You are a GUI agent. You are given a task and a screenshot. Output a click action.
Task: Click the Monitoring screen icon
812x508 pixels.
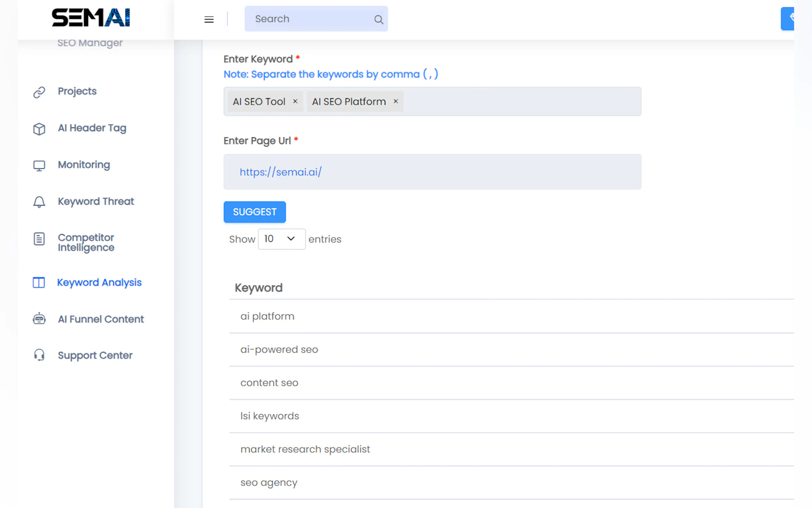pos(39,165)
